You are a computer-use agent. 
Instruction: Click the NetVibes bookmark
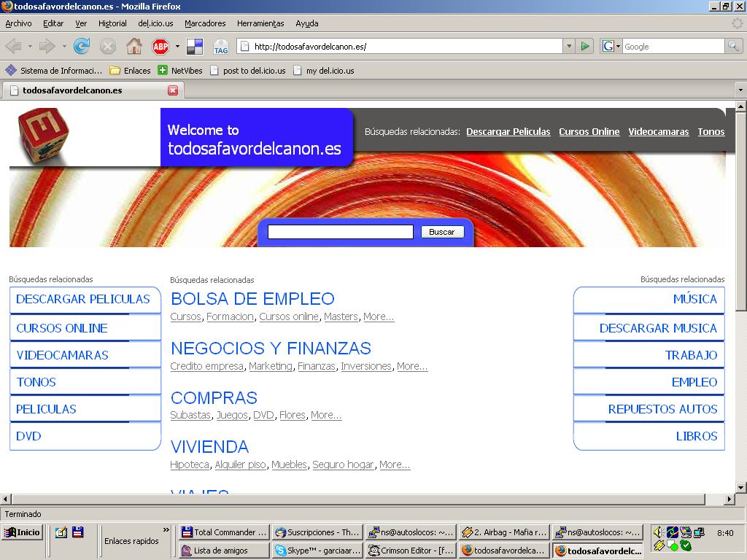tap(180, 71)
